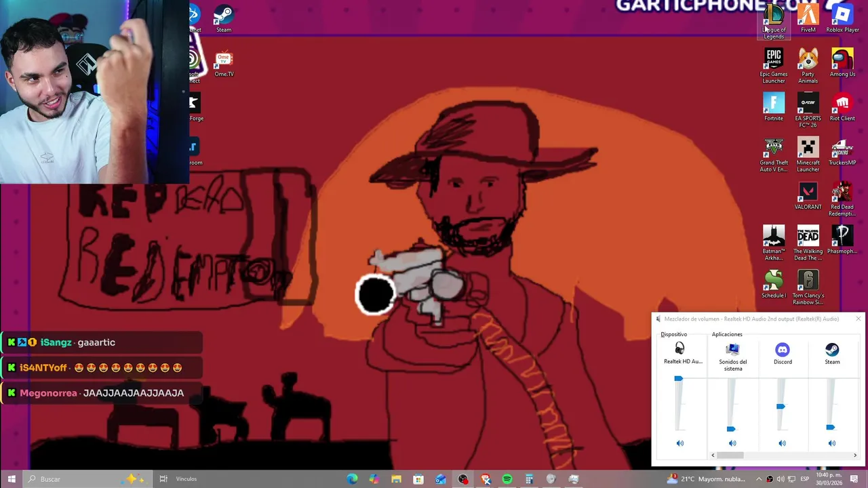Select Red Dead Redemption desktop shortcut
Image resolution: width=868 pixels, height=488 pixels.
[842, 199]
